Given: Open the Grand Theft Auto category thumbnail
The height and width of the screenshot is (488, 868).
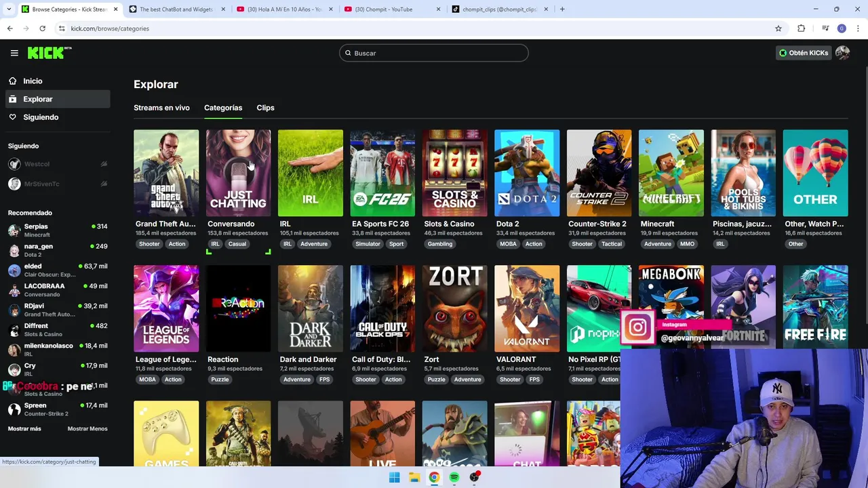Looking at the screenshot, I should point(166,173).
